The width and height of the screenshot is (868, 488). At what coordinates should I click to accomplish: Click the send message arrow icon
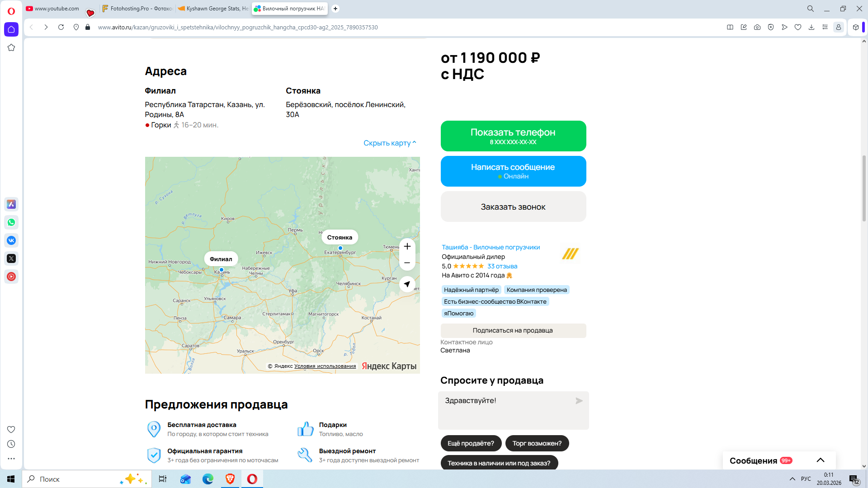point(579,401)
